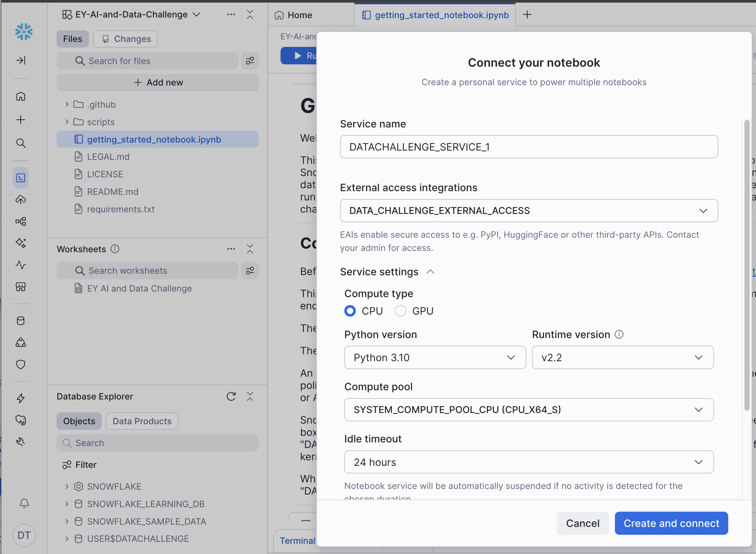Open the Idle timeout dropdown
The width and height of the screenshot is (756, 554).
tap(528, 462)
